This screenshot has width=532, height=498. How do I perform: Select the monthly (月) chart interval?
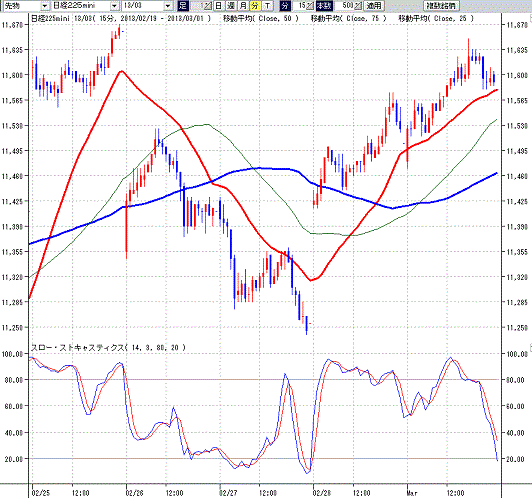click(x=243, y=5)
